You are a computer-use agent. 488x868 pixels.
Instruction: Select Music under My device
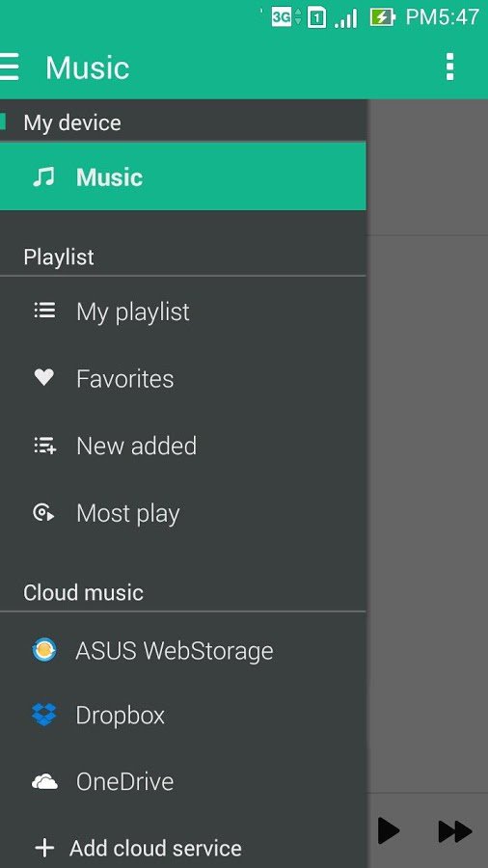(x=182, y=176)
